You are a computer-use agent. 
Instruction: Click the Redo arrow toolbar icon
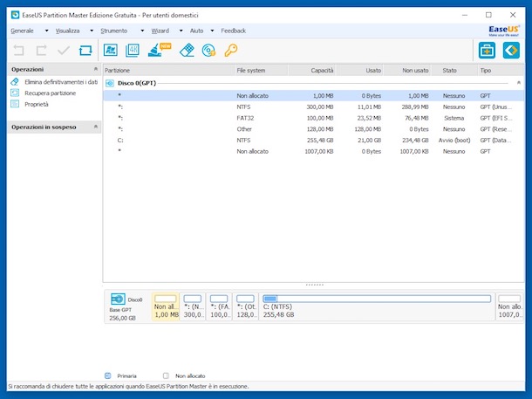click(x=41, y=51)
